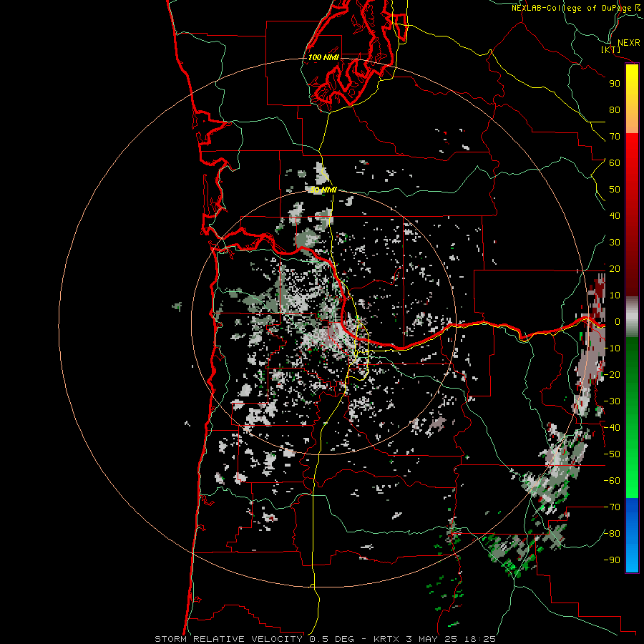Image resolution: width=644 pixels, height=644 pixels.
Task: Click the "NEXLAB-College of DuPage" credit text
Action: tap(572, 8)
